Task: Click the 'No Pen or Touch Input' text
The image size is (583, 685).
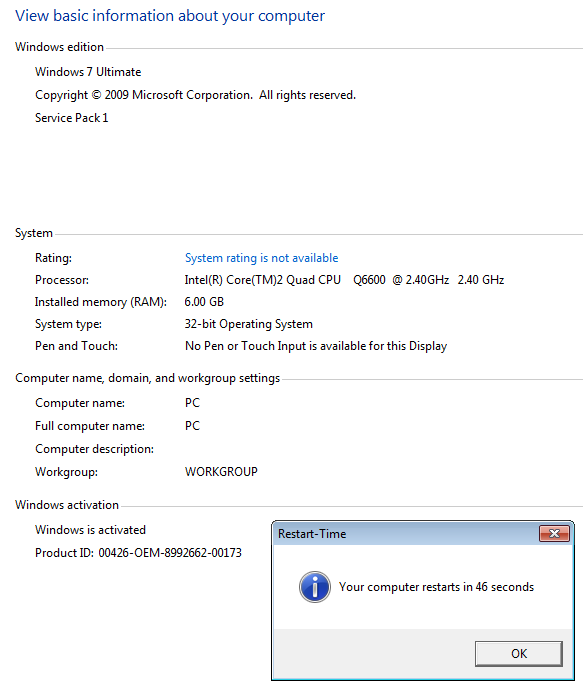Action: point(316,346)
